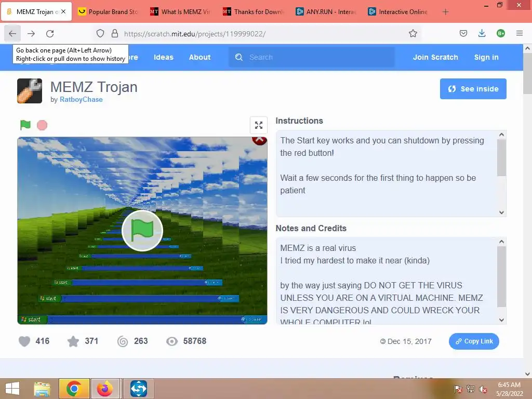Click the Scratch search field
This screenshot has width=532, height=399.
[x=312, y=57]
